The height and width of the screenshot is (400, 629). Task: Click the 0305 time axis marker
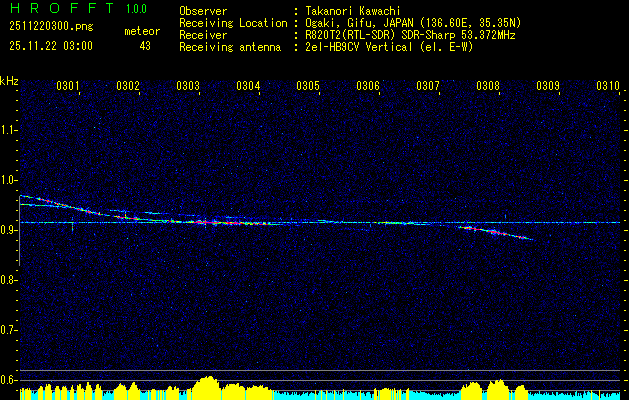click(x=308, y=85)
